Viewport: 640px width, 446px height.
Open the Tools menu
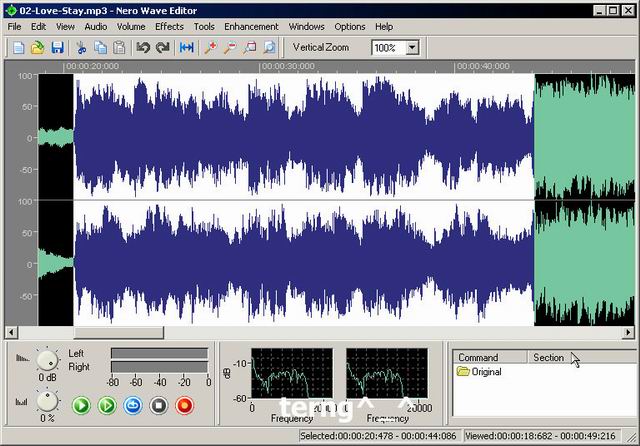204,27
